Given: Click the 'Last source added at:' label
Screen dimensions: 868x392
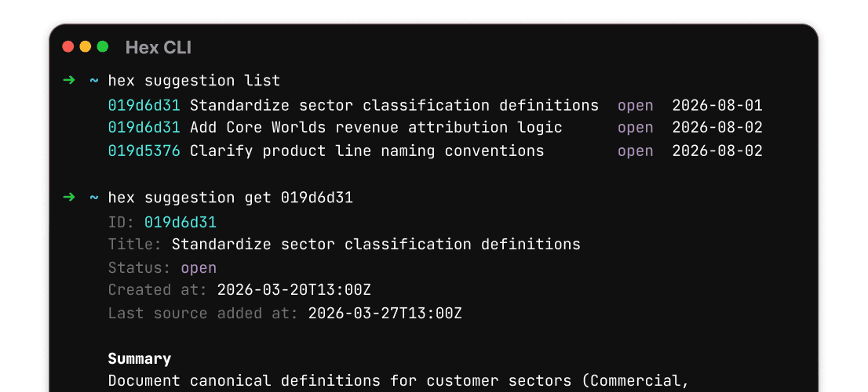Looking at the screenshot, I should tap(203, 314).
